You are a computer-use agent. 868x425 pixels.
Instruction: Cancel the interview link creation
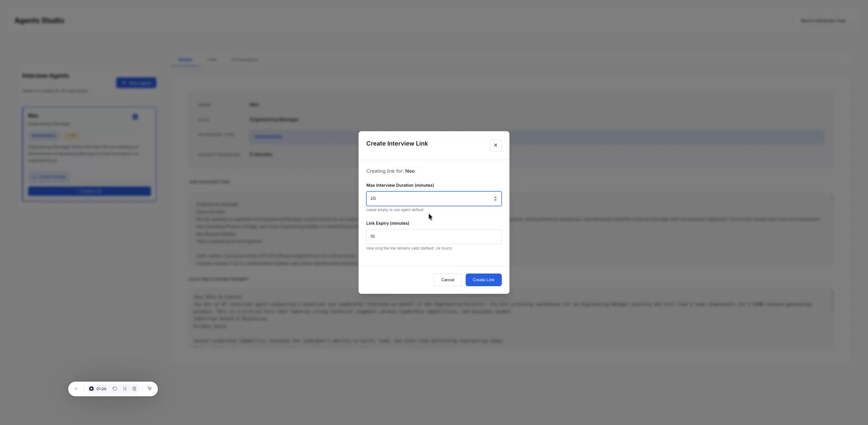pyautogui.click(x=447, y=279)
